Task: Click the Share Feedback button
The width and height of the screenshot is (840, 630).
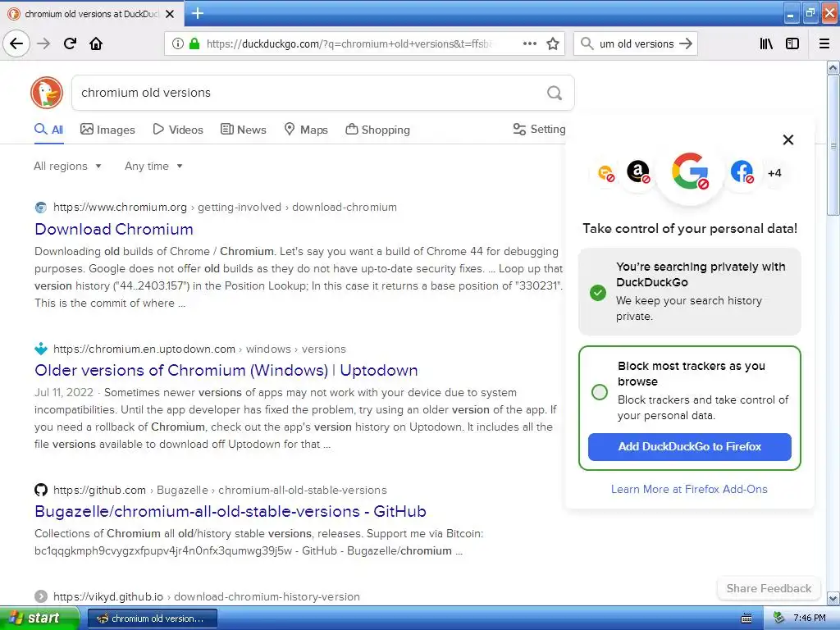Action: point(769,588)
